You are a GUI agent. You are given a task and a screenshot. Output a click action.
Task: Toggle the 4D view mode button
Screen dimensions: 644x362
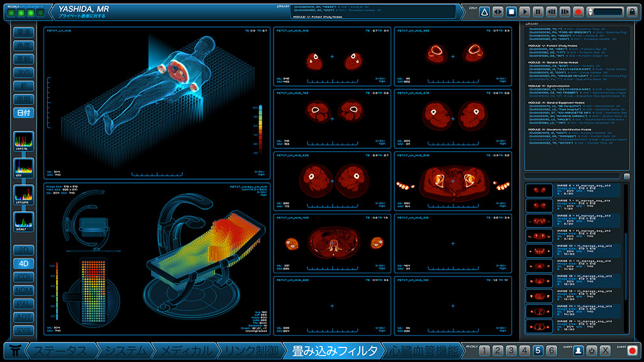pos(24,263)
